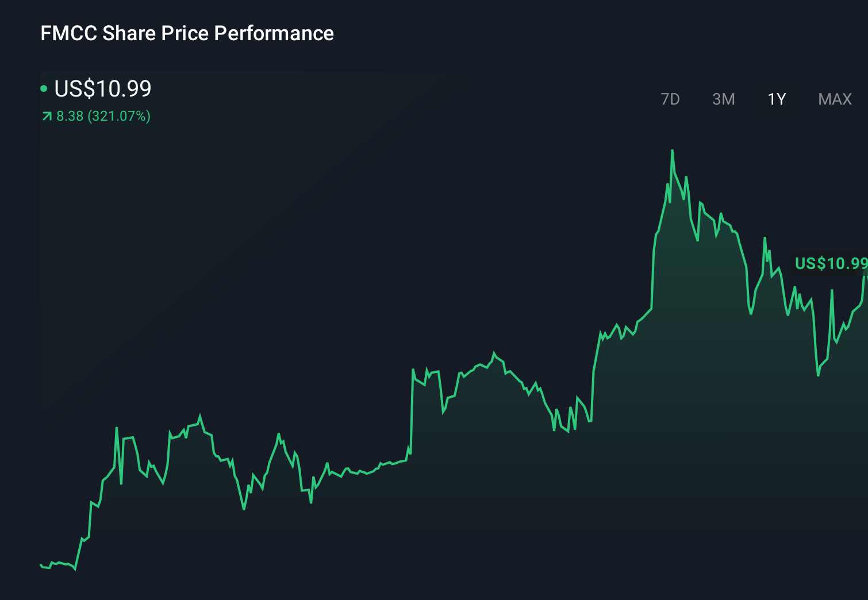Click the current price US$10.99 header
The height and width of the screenshot is (600, 868).
click(x=102, y=89)
